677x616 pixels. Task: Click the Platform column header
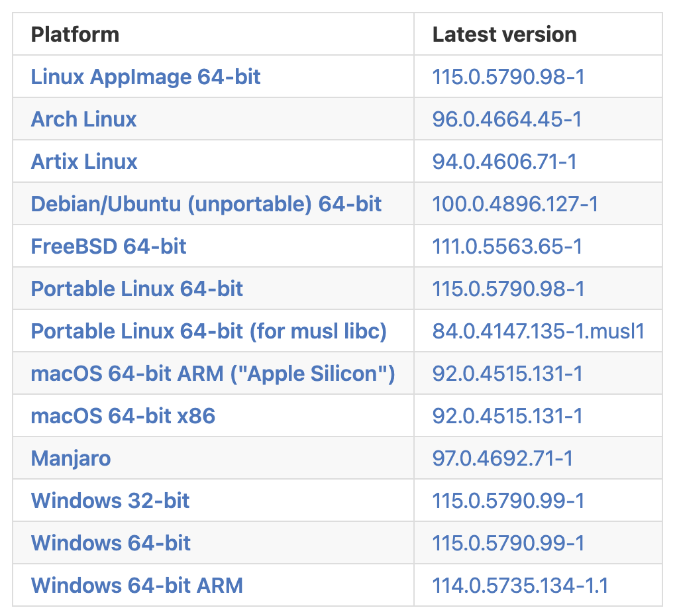(x=75, y=34)
